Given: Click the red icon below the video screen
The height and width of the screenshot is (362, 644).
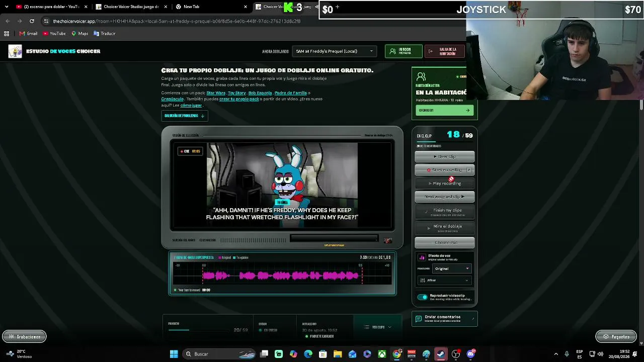Looking at the screenshot, I should pyautogui.click(x=387, y=240).
